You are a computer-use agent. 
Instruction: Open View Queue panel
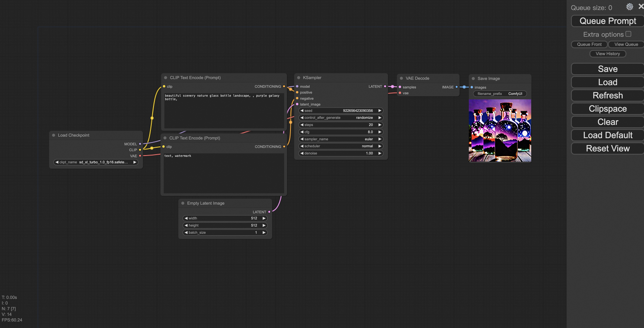pos(626,44)
